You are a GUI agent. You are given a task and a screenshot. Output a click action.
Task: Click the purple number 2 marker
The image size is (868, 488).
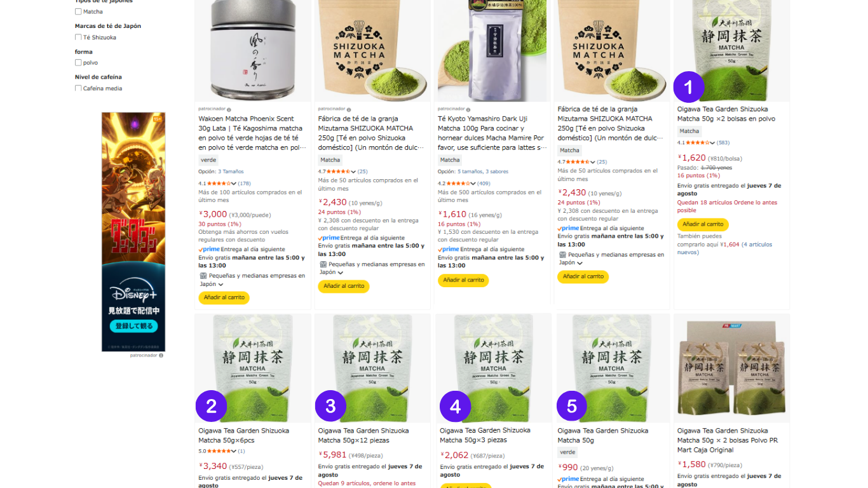211,406
